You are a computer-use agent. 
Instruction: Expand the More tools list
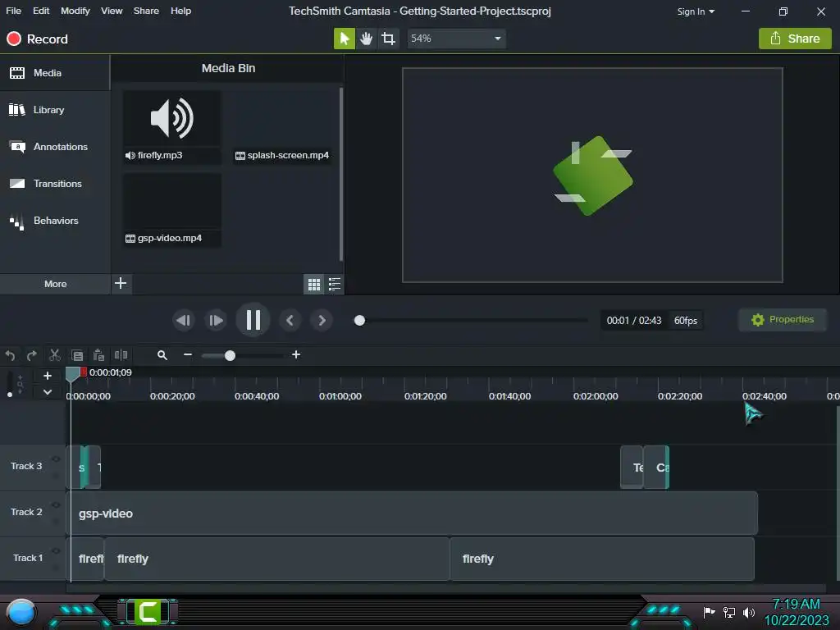coord(55,284)
